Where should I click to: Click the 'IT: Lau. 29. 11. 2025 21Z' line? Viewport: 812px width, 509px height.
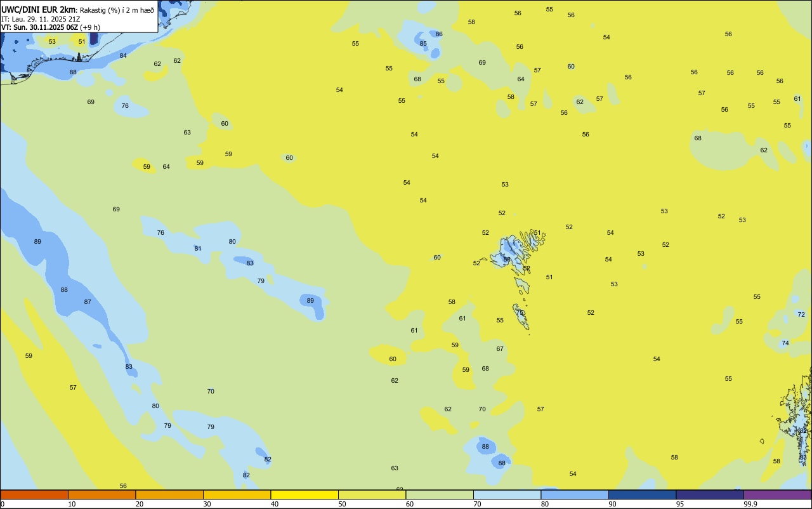point(41,19)
